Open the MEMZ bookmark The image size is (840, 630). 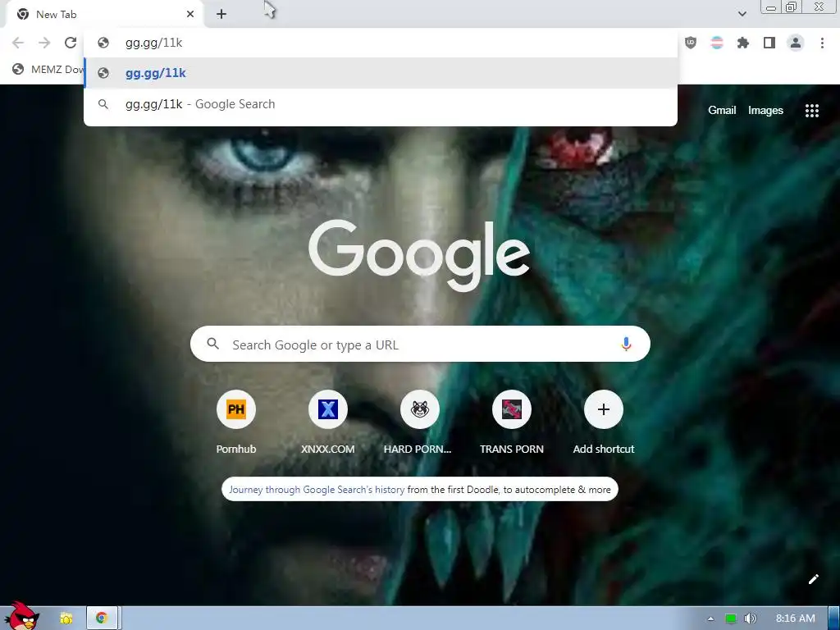48,69
